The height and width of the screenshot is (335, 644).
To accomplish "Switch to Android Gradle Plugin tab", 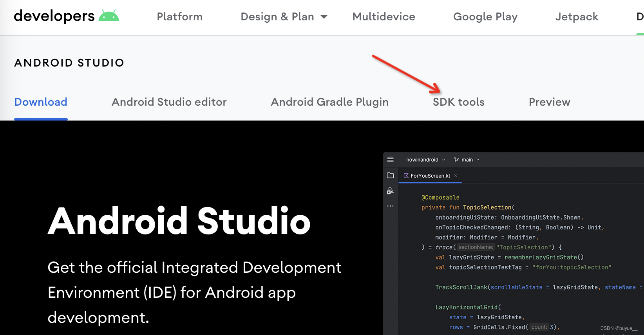I will pyautogui.click(x=330, y=102).
